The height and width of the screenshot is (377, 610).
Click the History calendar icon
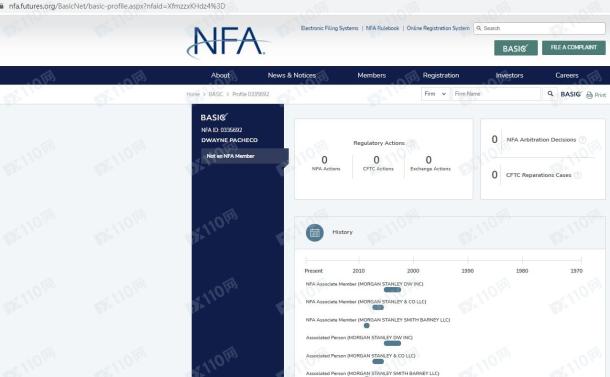[315, 233]
